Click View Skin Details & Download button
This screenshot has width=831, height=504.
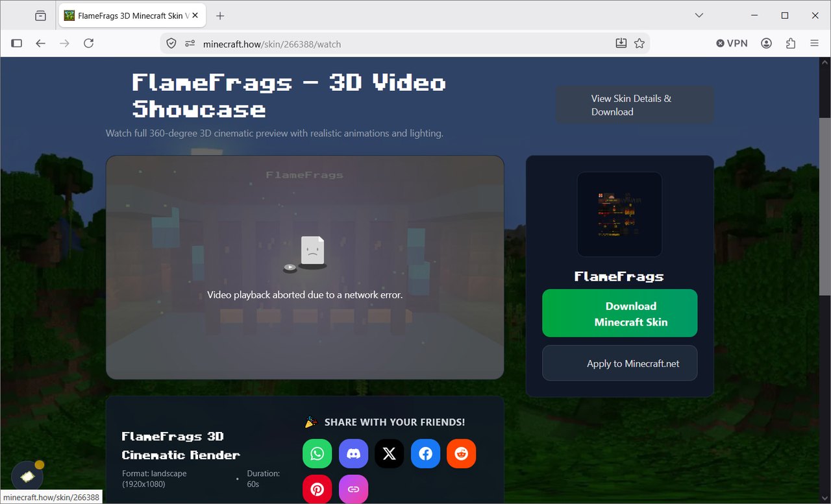[634, 105]
